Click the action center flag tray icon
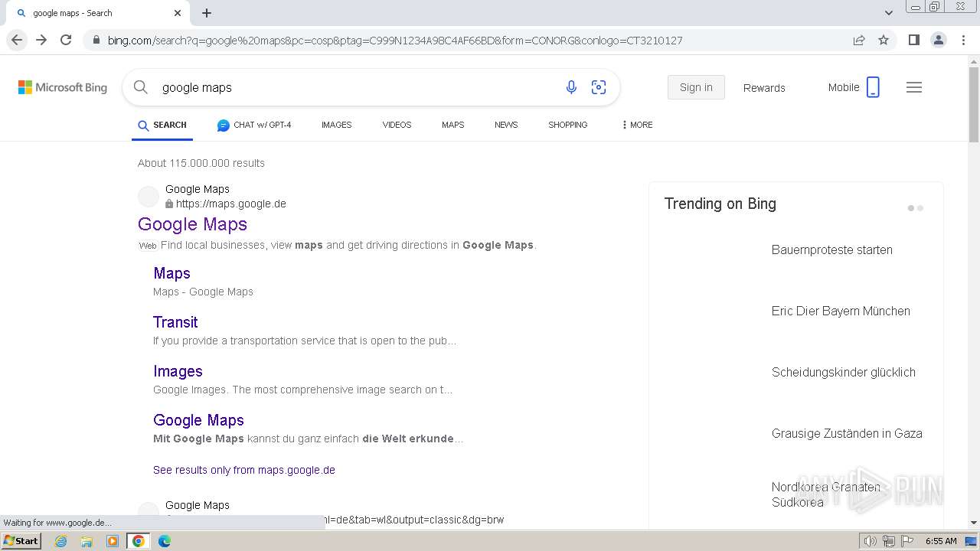The image size is (980, 551). click(x=907, y=541)
